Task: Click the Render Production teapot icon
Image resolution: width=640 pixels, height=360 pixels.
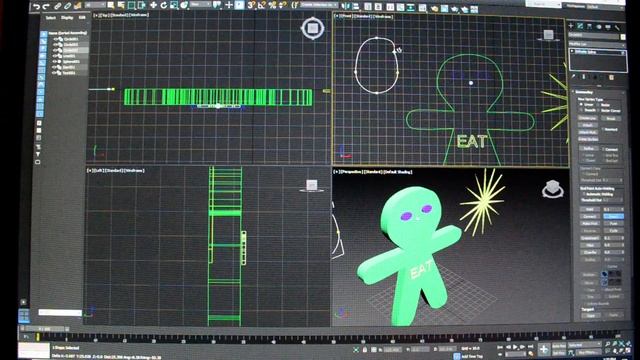Action: 454,9
